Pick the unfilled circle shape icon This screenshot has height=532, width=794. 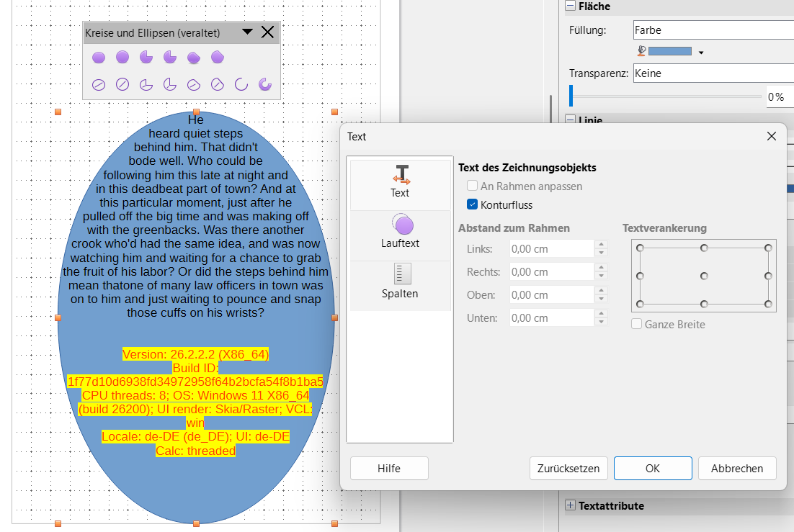(122, 85)
